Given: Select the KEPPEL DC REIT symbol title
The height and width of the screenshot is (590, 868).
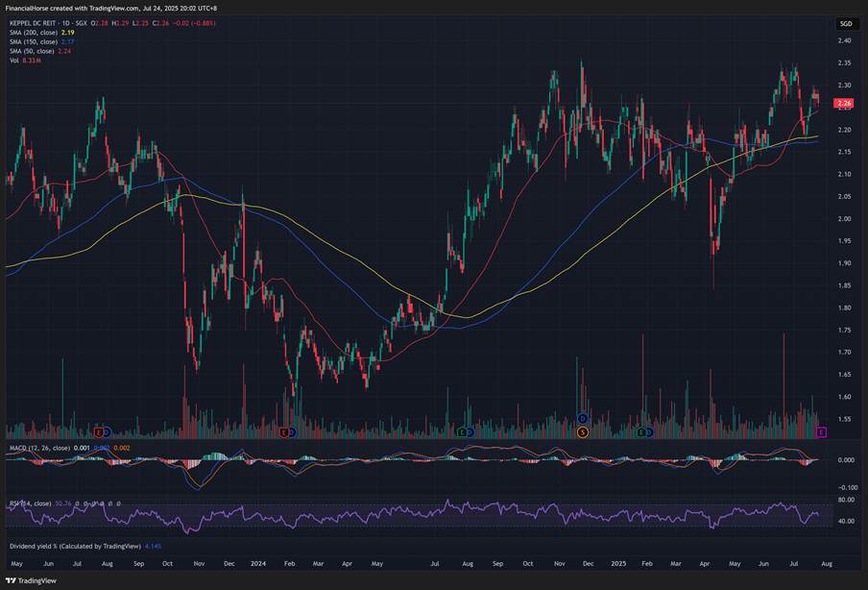Looking at the screenshot, I should point(35,23).
